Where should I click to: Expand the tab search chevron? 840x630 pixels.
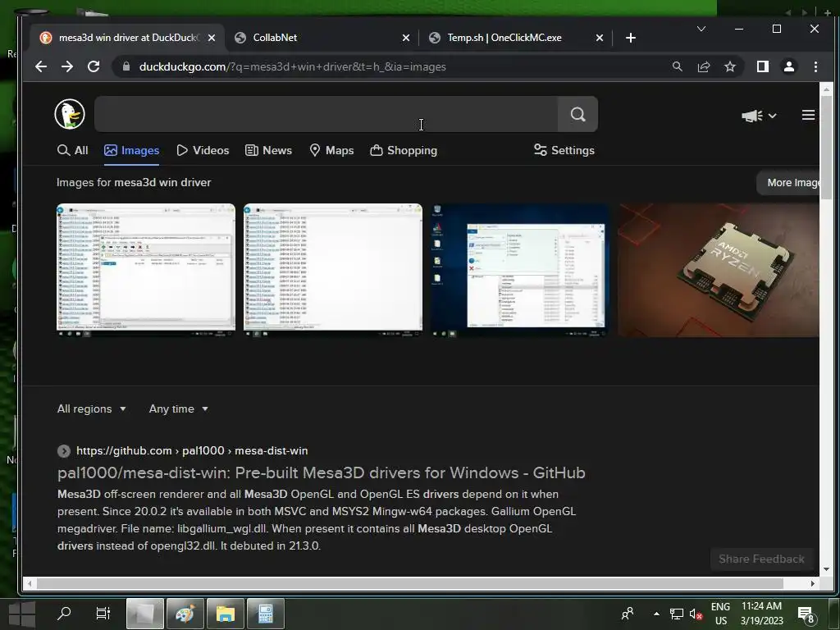tap(701, 29)
